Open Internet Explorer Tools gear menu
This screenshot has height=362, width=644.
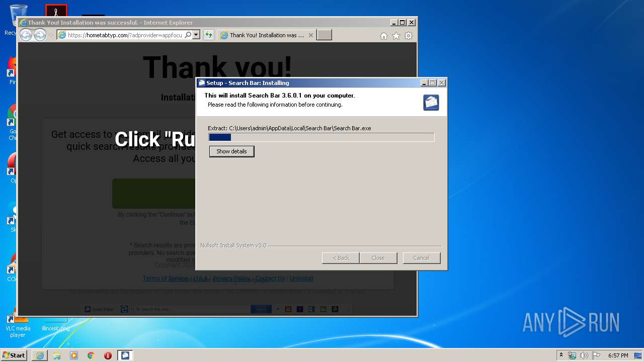(409, 36)
